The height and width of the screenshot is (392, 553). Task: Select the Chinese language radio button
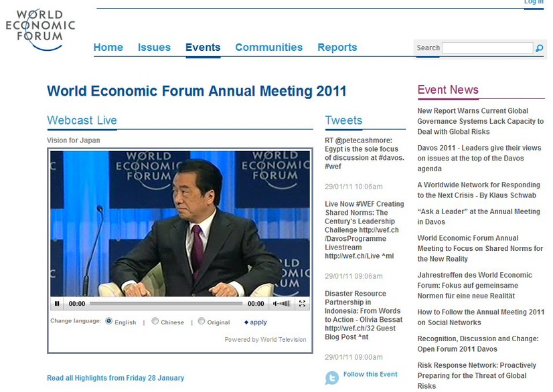coord(155,321)
